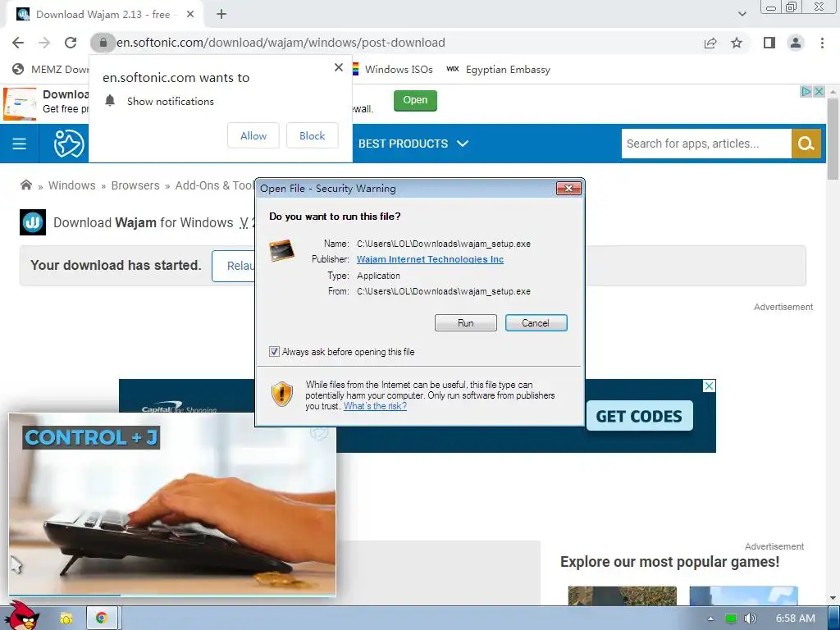Screen dimensions: 840x630
Task: Click the Relaunch download button
Action: click(234, 266)
